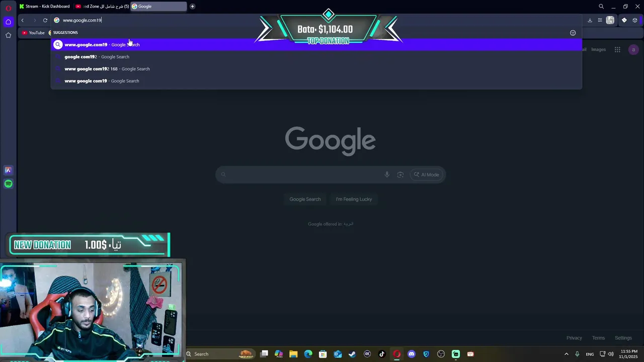Open the Terms footer link
The height and width of the screenshot is (362, 644).
tap(598, 338)
